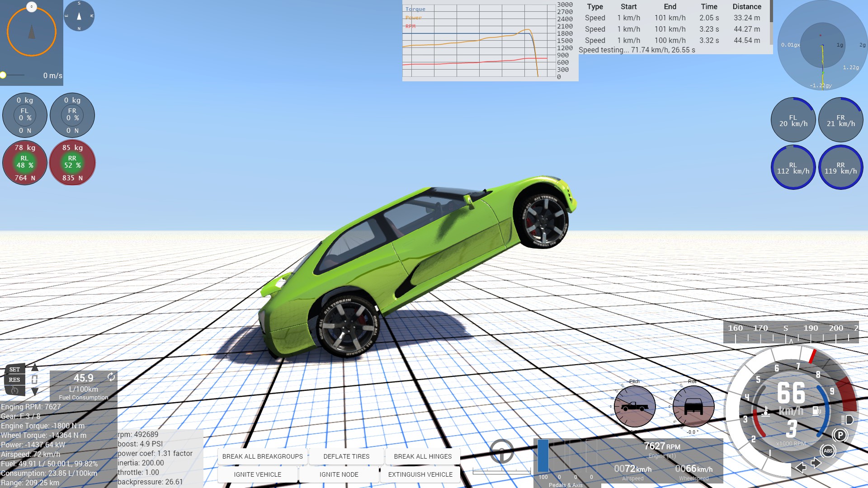
Task: Click the FR wheel speed dial
Action: click(x=840, y=120)
